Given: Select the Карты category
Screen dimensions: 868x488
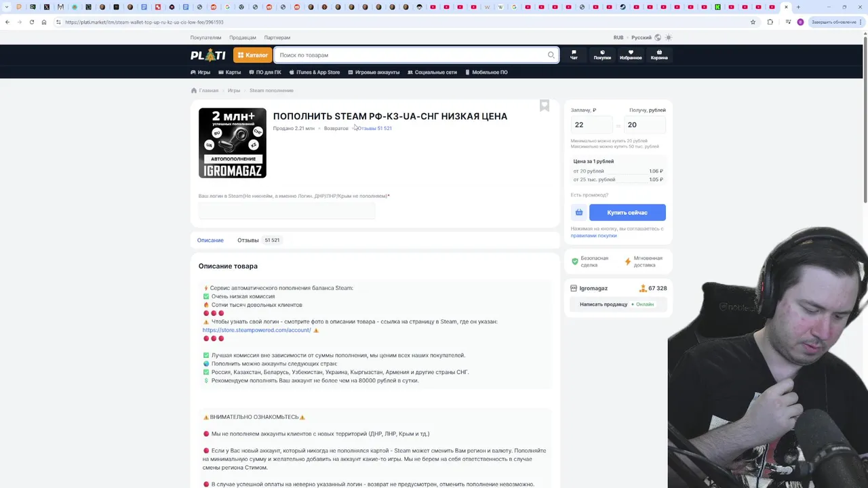Looking at the screenshot, I should [229, 72].
